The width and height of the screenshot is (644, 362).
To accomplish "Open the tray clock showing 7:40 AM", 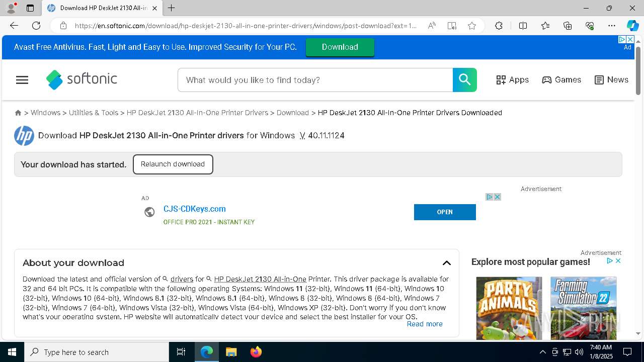I will [601, 352].
